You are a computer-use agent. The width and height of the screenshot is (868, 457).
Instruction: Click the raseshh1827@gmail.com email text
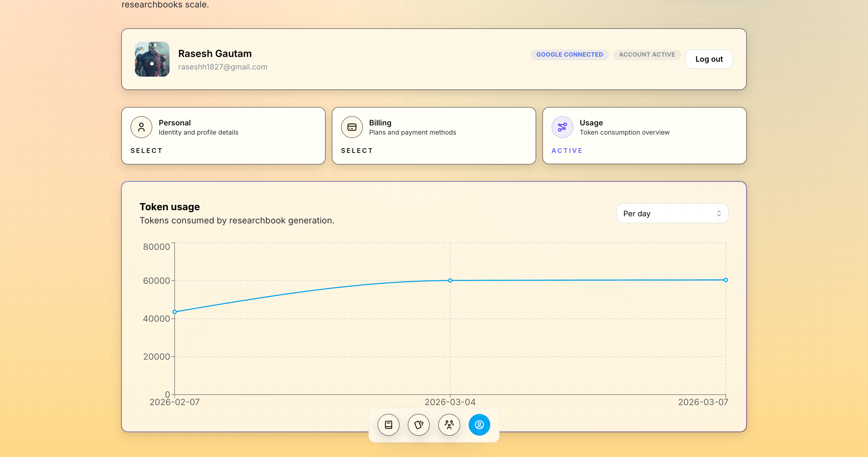(223, 67)
